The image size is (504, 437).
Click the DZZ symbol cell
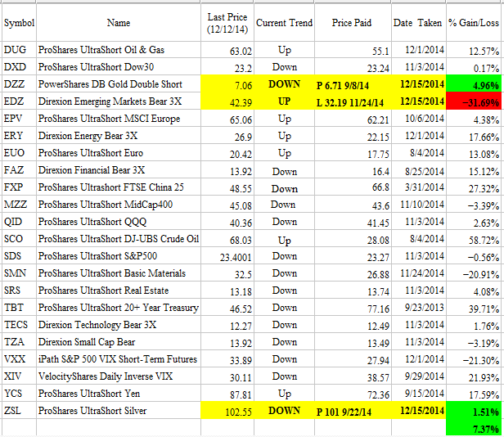point(19,84)
